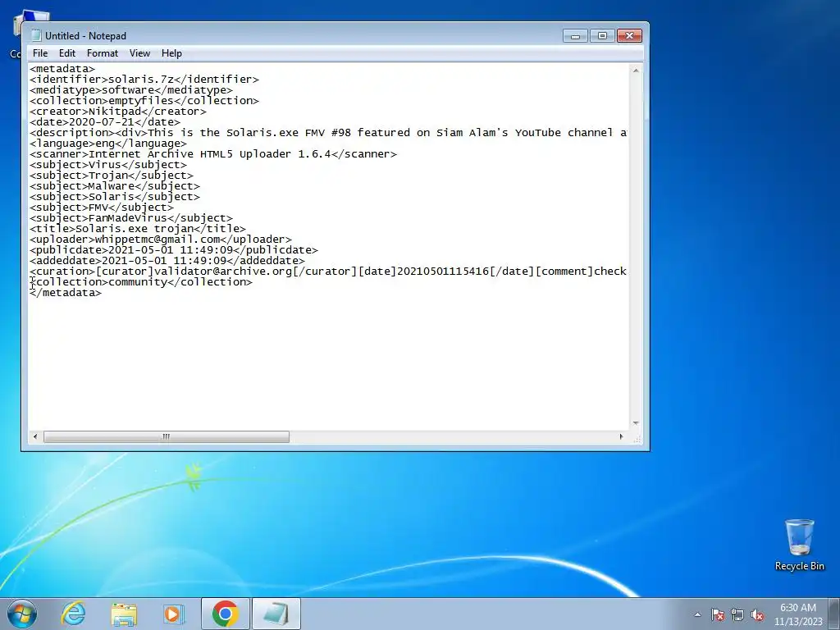The width and height of the screenshot is (840, 630).
Task: Click the horizontal scrollbar thumb
Action: (x=166, y=436)
